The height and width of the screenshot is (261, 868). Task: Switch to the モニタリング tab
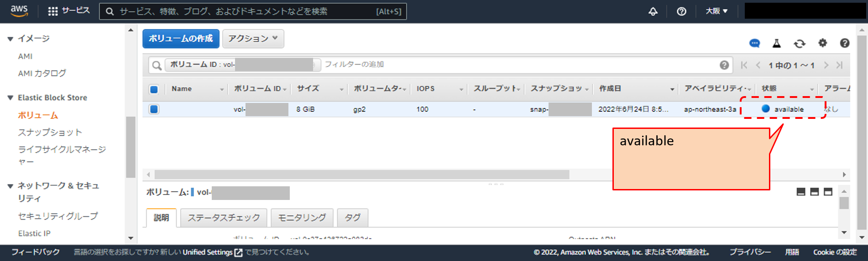(302, 218)
